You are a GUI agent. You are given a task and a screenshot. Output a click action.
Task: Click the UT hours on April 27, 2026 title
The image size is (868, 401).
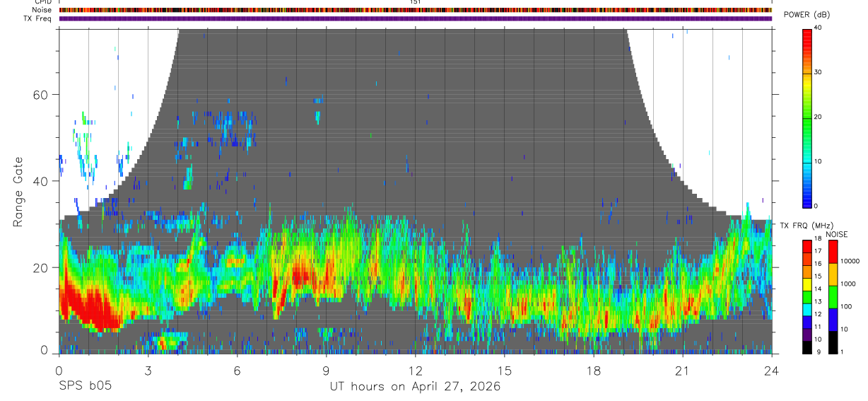415,386
